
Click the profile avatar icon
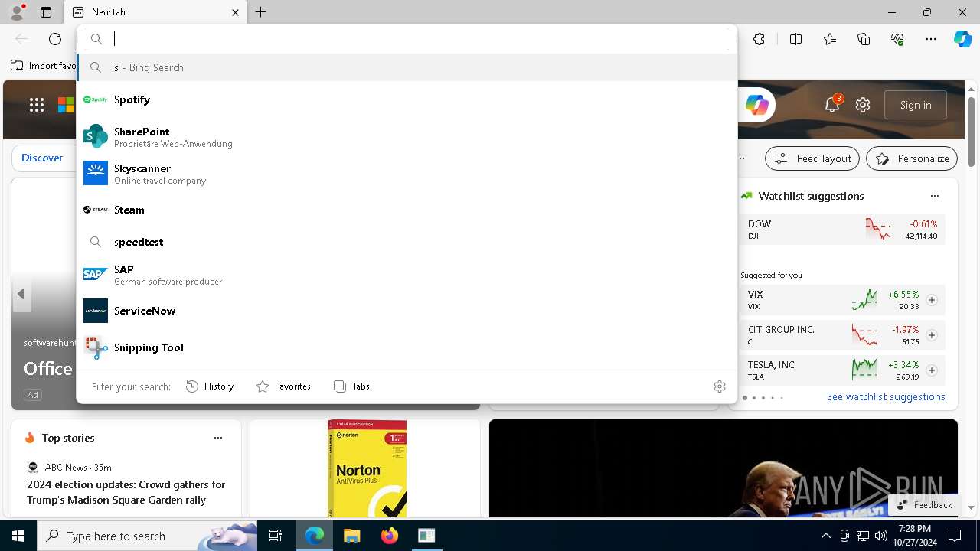(16, 12)
